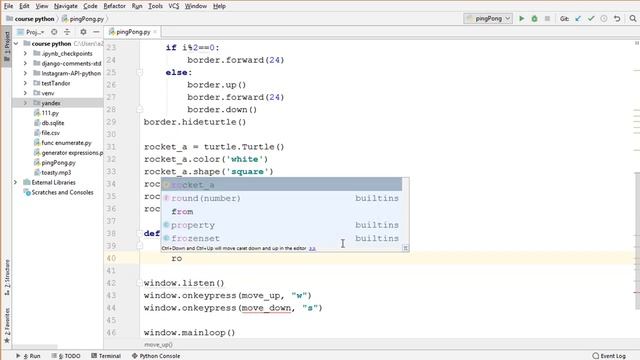Select file.csv in project tree

coord(51,133)
